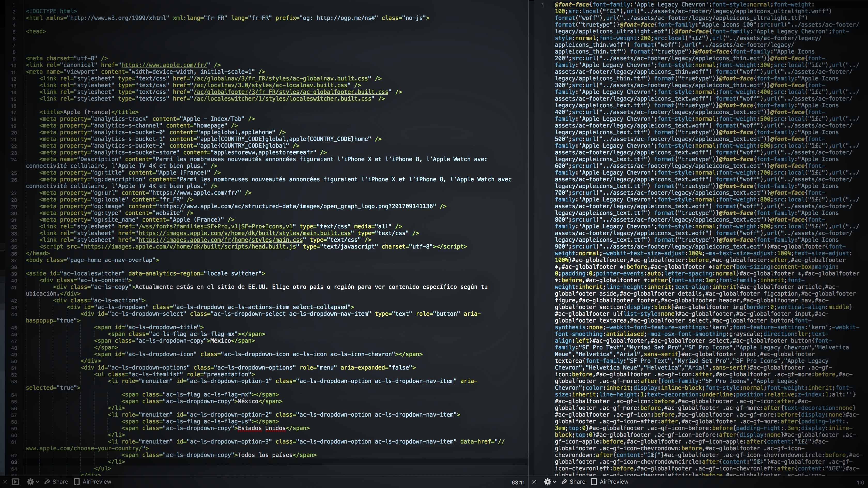Open the SF+Pro fonts stylesheet link
The image size is (868, 488).
tap(215, 226)
